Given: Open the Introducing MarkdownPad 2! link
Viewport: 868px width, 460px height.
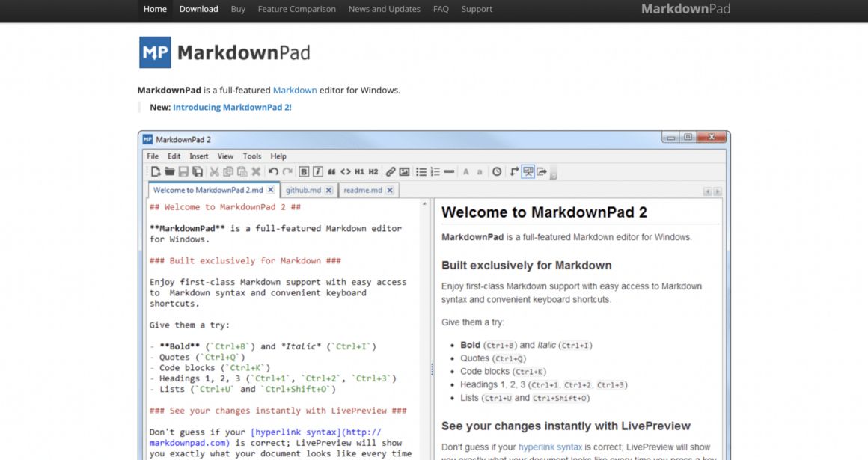Looking at the screenshot, I should (232, 108).
